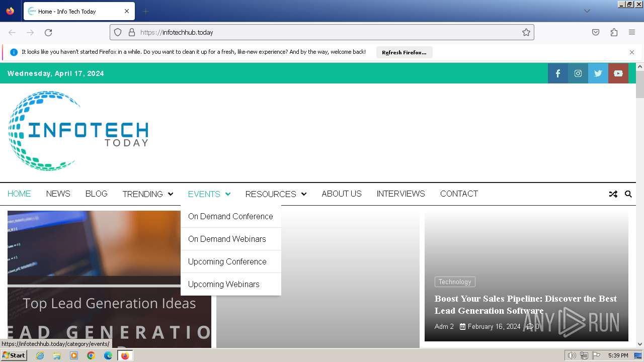Click the shuffle random post icon
Viewport: 644px width, 362px height.
pyautogui.click(x=613, y=194)
